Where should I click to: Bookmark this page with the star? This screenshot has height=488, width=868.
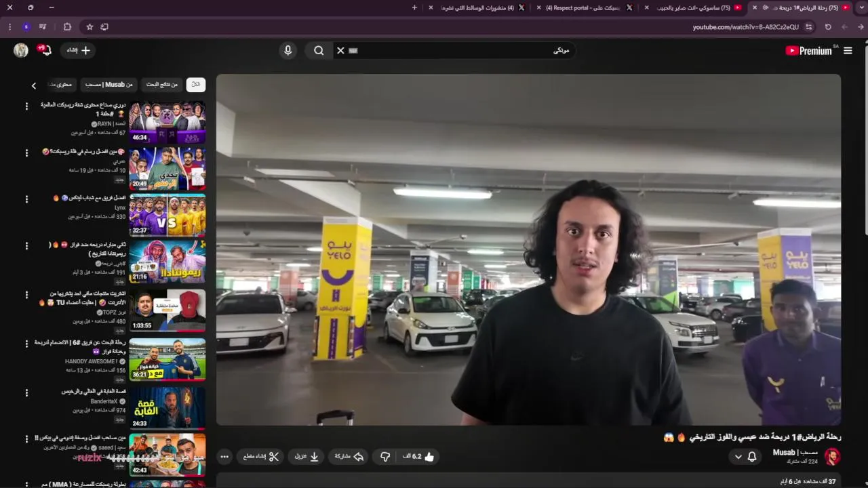(x=90, y=27)
